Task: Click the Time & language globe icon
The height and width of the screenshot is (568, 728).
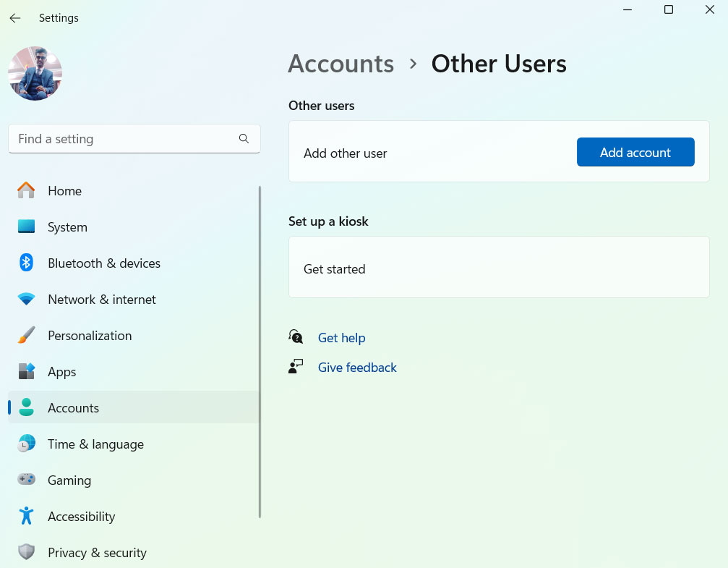Action: click(26, 444)
